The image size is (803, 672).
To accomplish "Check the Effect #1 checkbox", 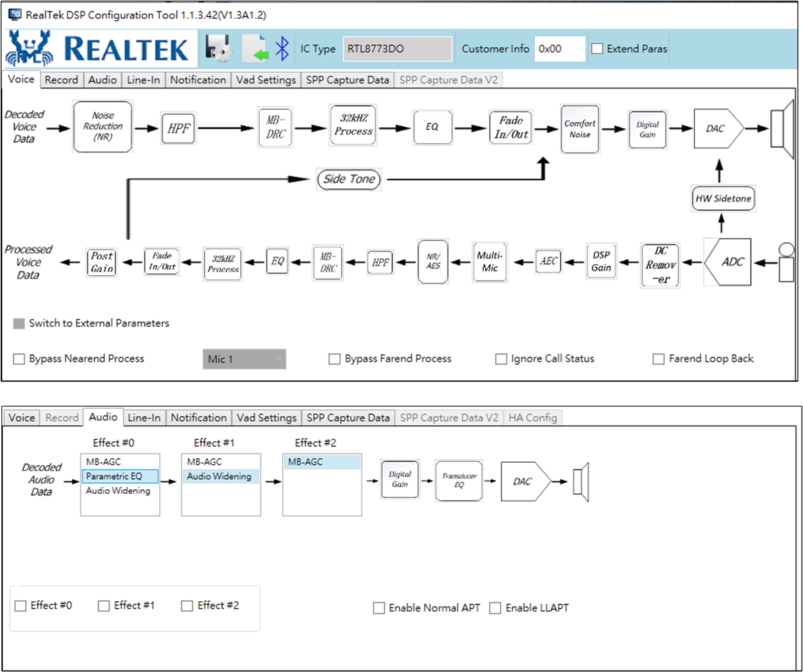I will (104, 606).
